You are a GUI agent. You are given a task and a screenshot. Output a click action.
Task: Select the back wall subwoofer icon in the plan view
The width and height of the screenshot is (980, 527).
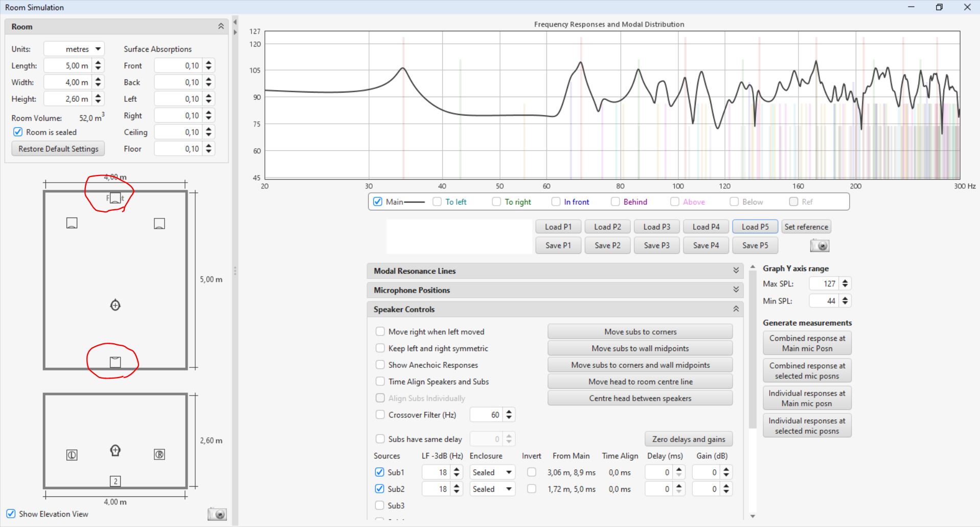116,362
